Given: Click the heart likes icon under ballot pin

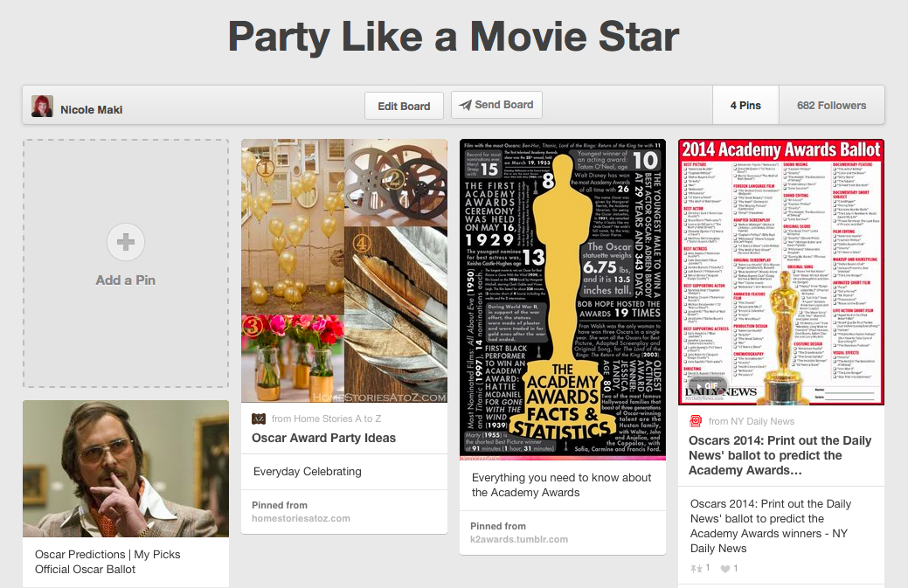Looking at the screenshot, I should click(725, 569).
